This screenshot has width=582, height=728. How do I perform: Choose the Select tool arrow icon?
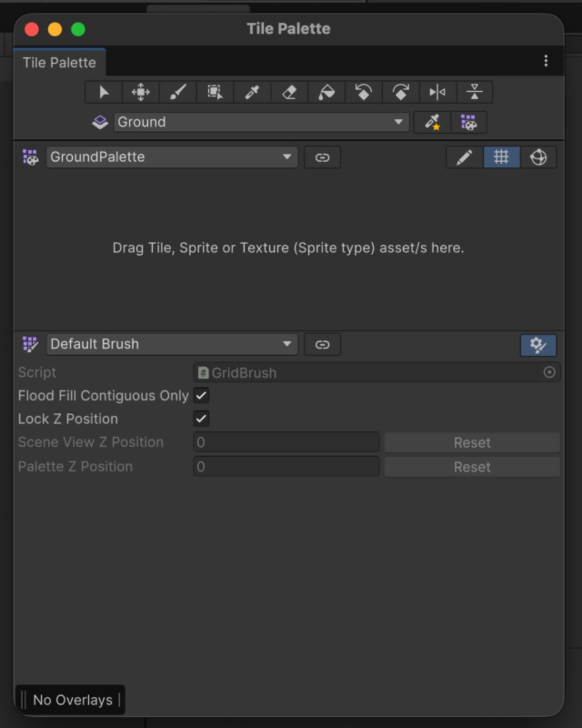click(104, 92)
